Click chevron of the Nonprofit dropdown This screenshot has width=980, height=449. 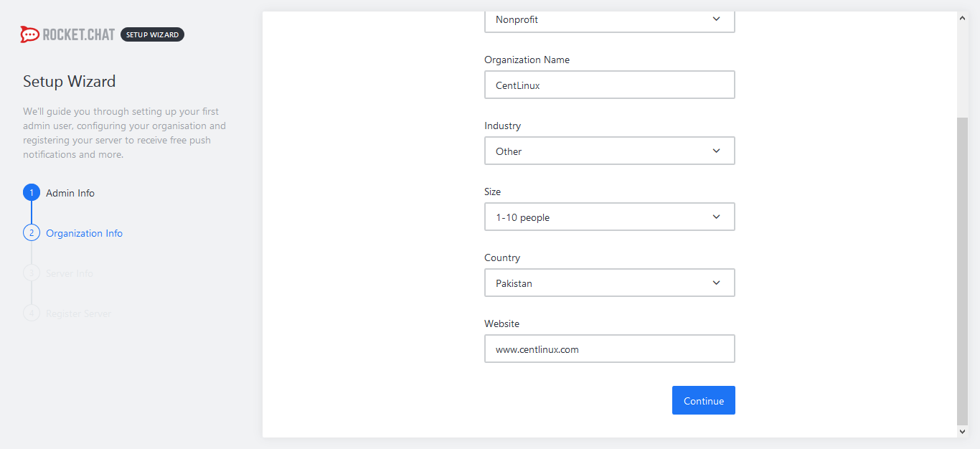[716, 19]
